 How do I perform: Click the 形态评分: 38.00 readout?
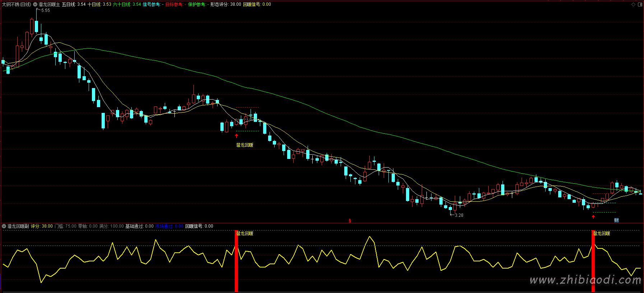(226, 5)
